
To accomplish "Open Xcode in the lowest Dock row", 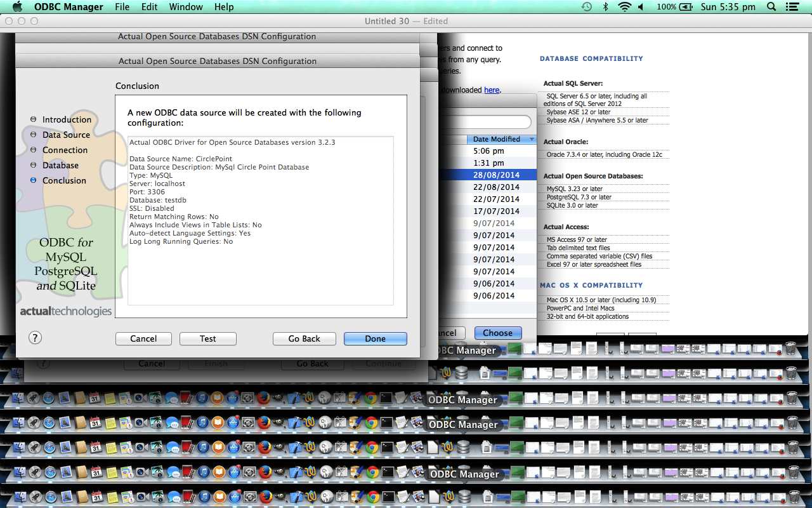I will tap(296, 497).
